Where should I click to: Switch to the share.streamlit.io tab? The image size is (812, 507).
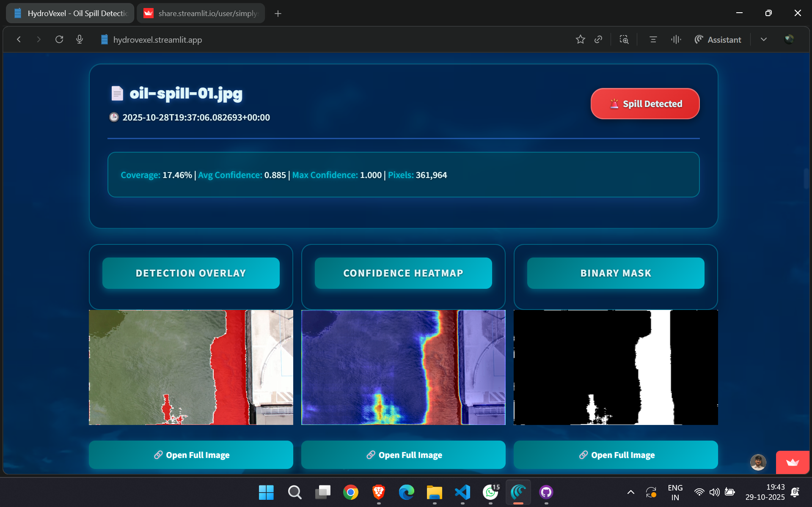[201, 13]
